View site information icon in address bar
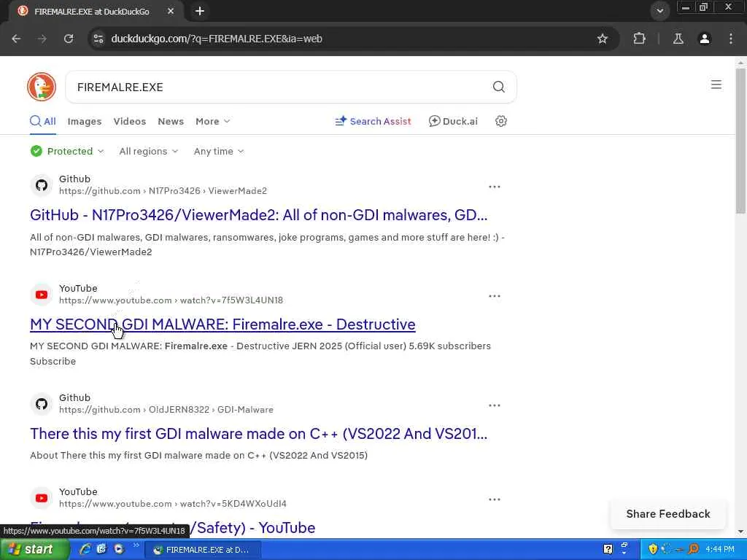747x560 pixels. [98, 39]
